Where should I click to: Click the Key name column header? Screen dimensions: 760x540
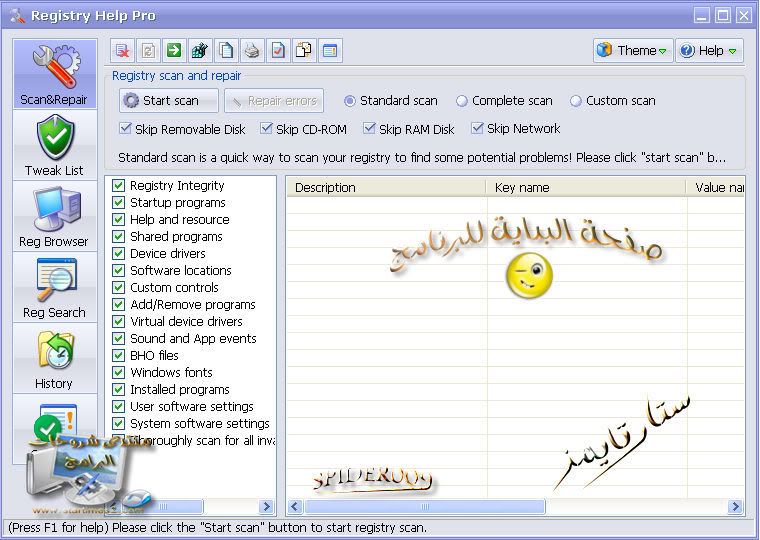[586, 188]
